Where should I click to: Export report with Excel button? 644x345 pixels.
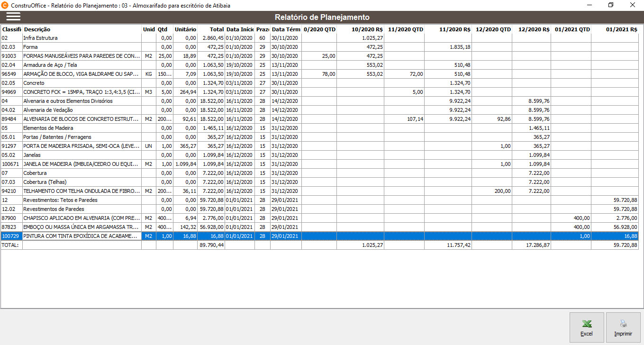pyautogui.click(x=587, y=327)
